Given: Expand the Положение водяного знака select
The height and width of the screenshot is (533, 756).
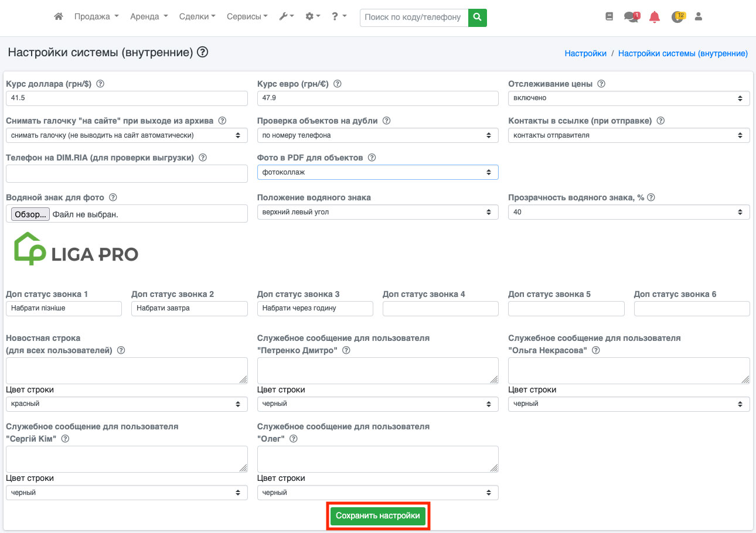Looking at the screenshot, I should [x=377, y=212].
